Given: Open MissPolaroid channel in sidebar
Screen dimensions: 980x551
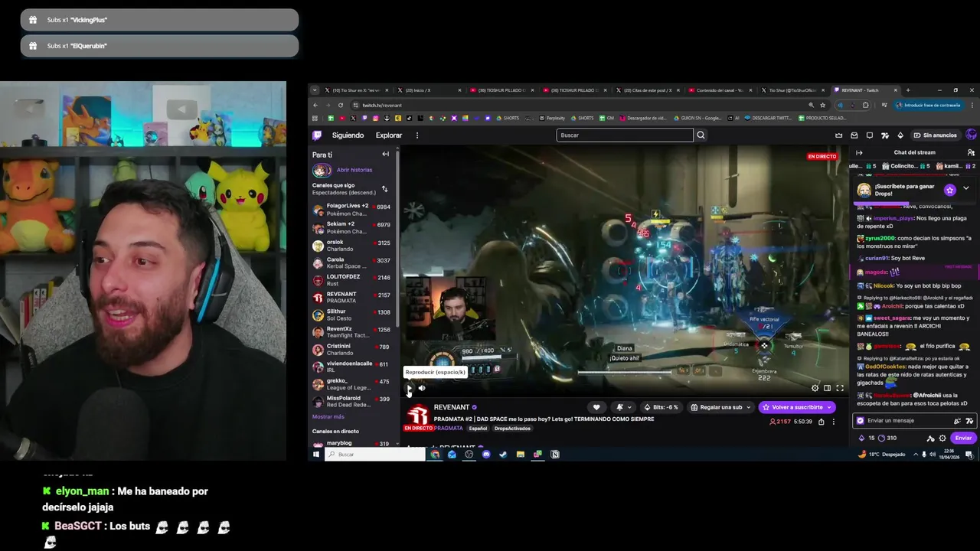Looking at the screenshot, I should coord(352,401).
